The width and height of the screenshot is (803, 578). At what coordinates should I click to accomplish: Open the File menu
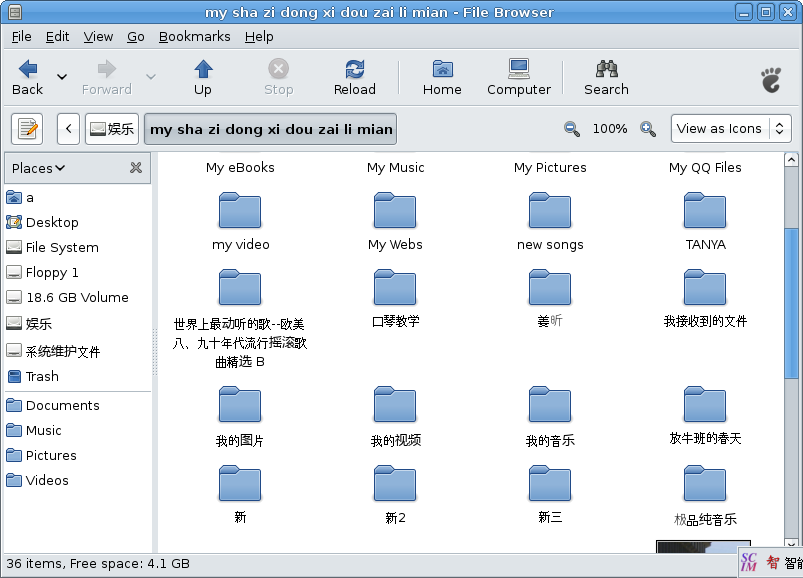pyautogui.click(x=22, y=36)
